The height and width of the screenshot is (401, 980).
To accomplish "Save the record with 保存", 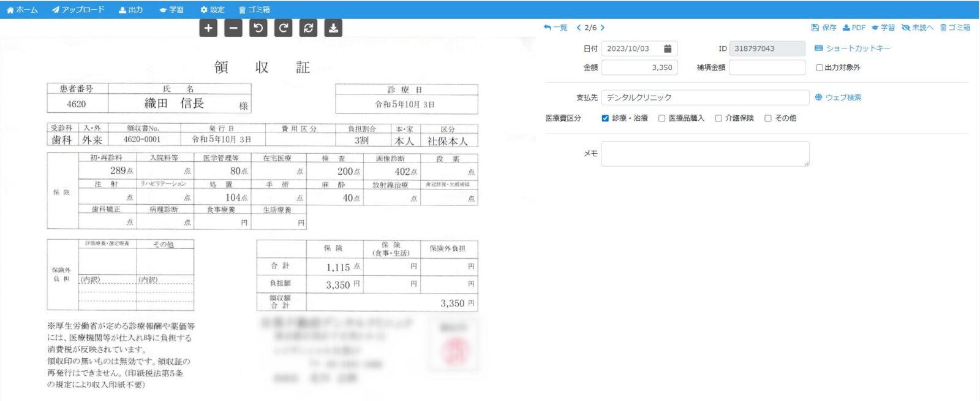I will point(824,28).
